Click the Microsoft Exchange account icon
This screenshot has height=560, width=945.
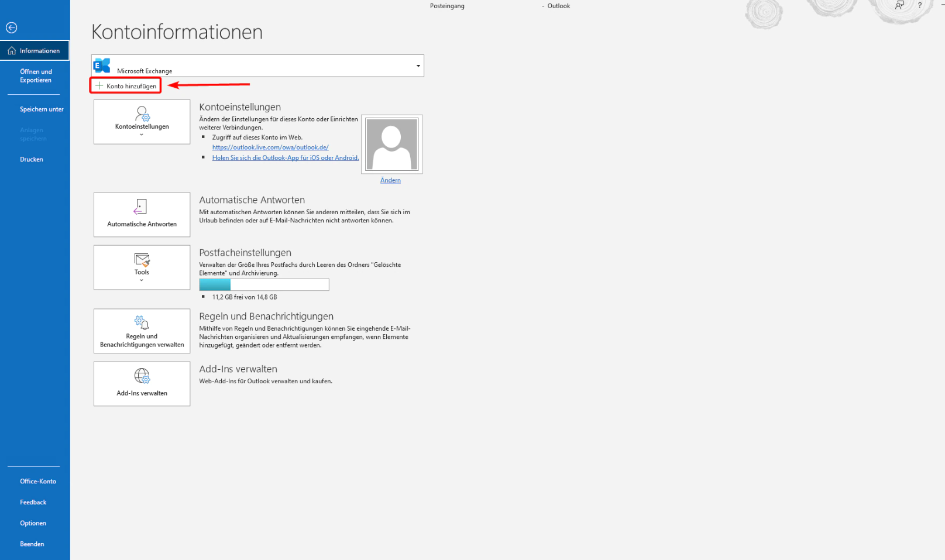[x=102, y=66]
